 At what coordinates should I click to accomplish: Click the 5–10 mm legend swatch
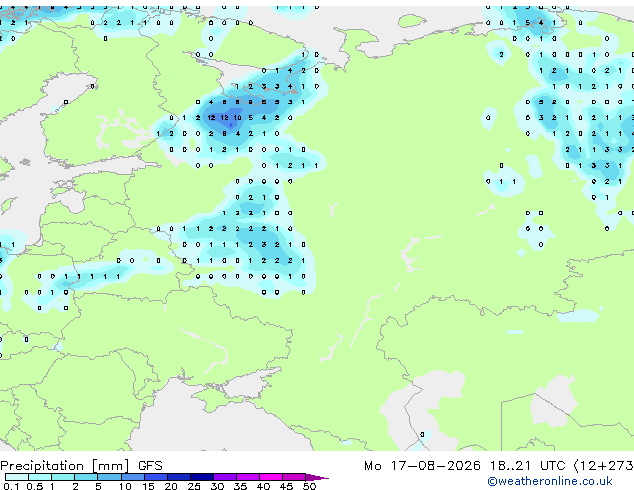tap(109, 477)
